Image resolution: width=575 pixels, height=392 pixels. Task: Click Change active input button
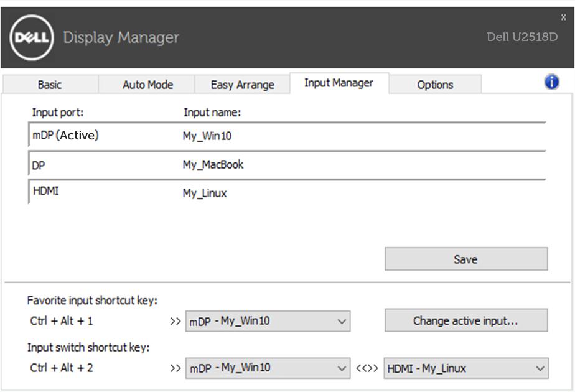466,320
